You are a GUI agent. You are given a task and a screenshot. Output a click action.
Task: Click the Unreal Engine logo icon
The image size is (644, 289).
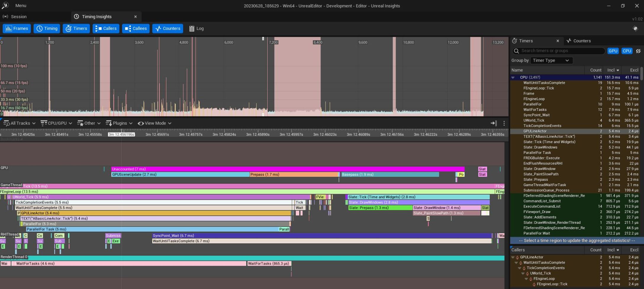click(5, 6)
